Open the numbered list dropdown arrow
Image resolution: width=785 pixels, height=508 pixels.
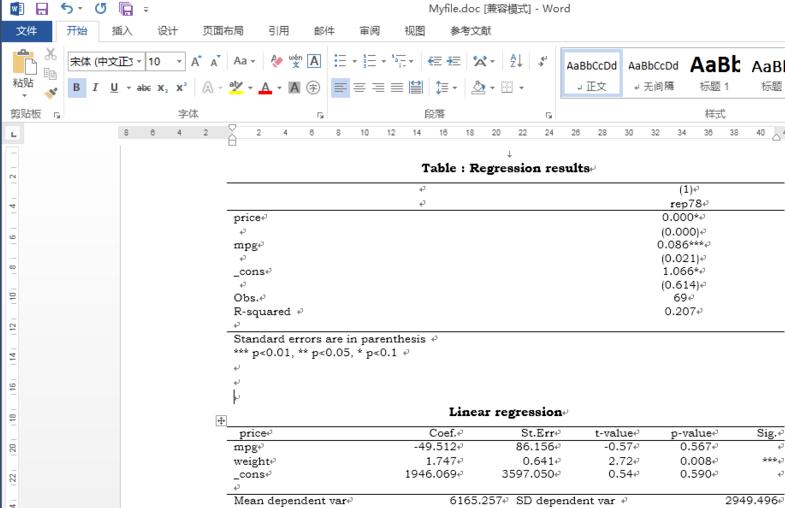point(383,62)
